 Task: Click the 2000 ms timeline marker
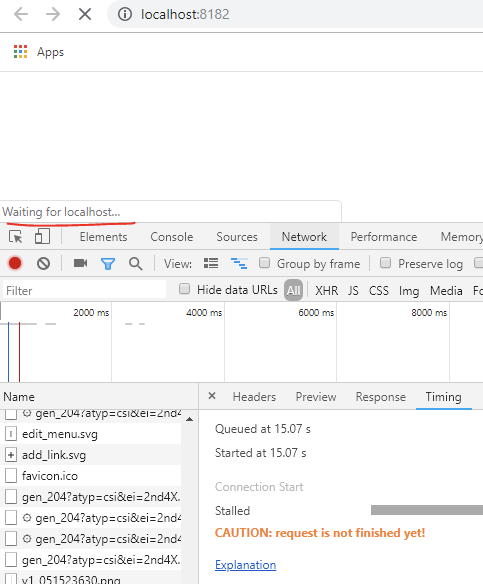(91, 312)
